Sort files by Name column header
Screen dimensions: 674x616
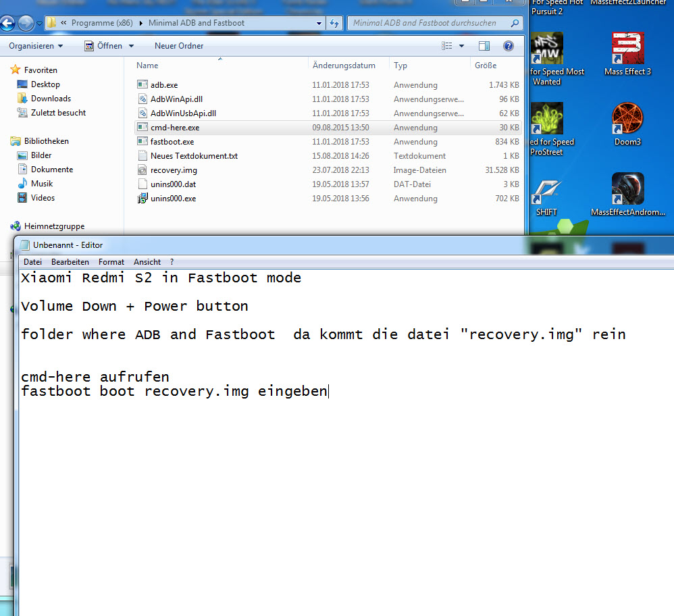(147, 66)
